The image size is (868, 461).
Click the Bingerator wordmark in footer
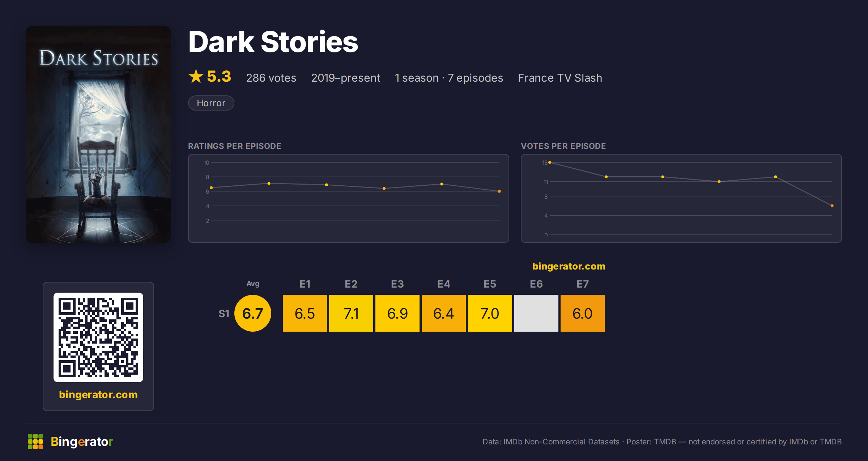(x=82, y=441)
